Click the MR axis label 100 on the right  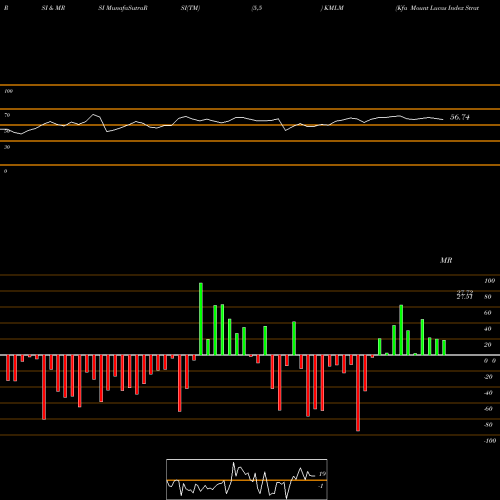490,281
